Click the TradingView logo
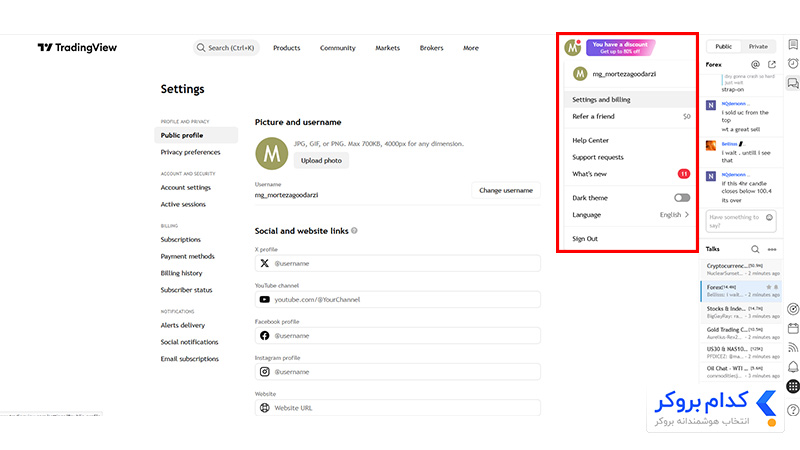 tap(77, 47)
